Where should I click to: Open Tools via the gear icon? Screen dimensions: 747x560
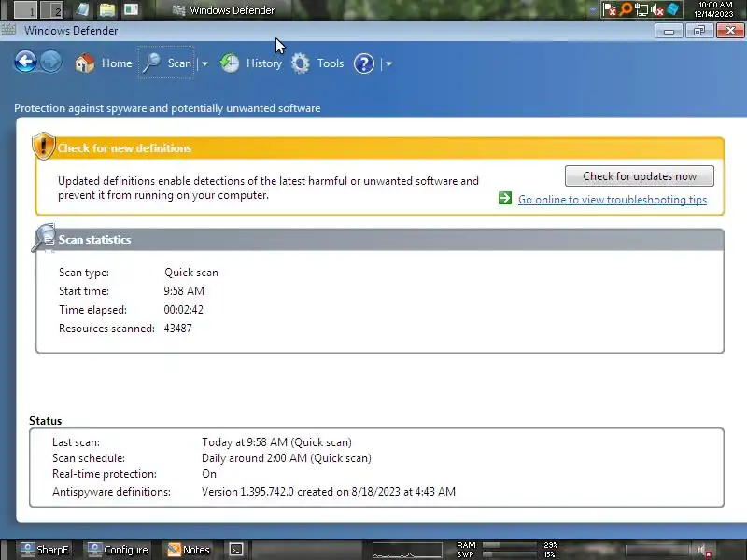(x=300, y=63)
